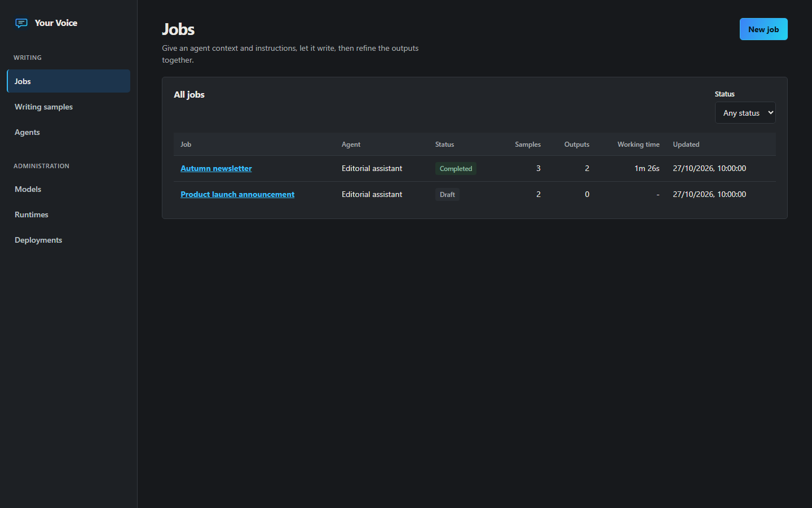Open the Autumn newsletter job link
The image size is (812, 508).
click(216, 168)
